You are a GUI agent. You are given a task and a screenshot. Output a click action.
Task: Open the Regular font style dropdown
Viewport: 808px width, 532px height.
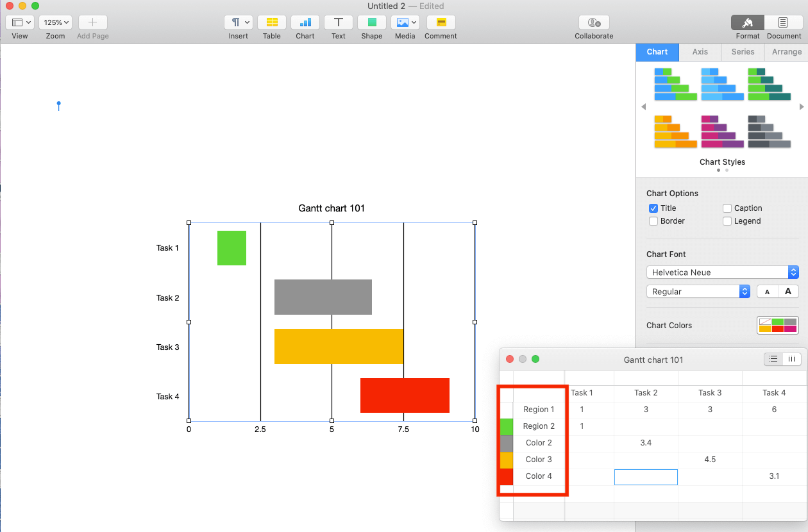point(745,291)
